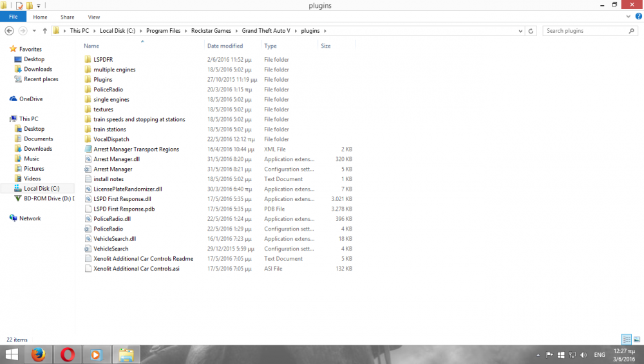Expand the ribbon with the chevron
This screenshot has width=644, height=364.
point(628,17)
